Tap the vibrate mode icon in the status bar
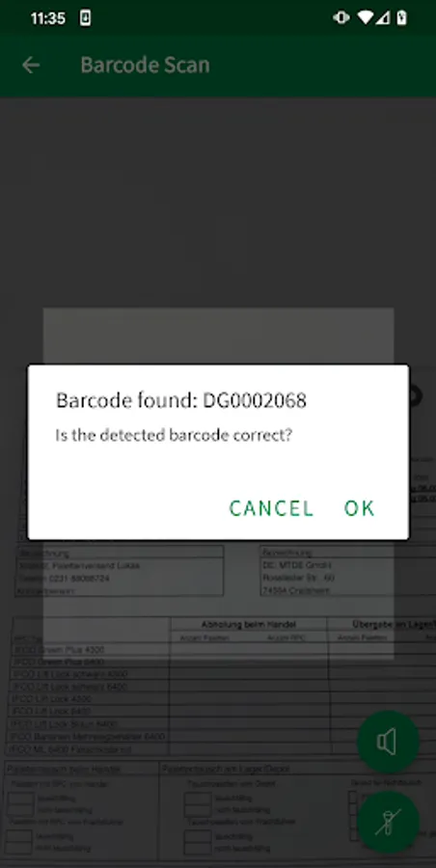The width and height of the screenshot is (436, 868). pyautogui.click(x=341, y=17)
